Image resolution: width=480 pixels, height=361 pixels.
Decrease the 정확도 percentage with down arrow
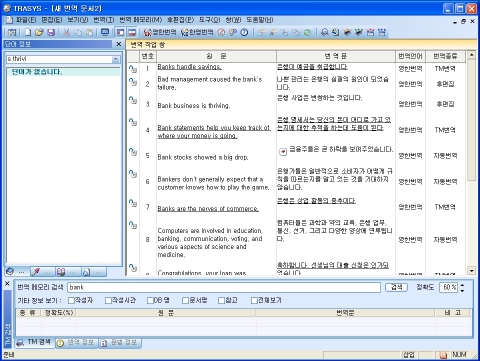pyautogui.click(x=462, y=290)
